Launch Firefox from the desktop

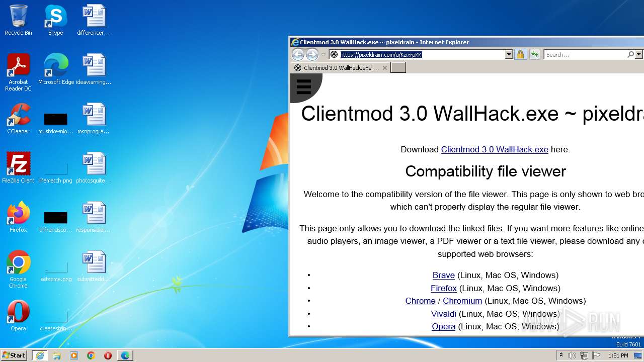click(18, 217)
